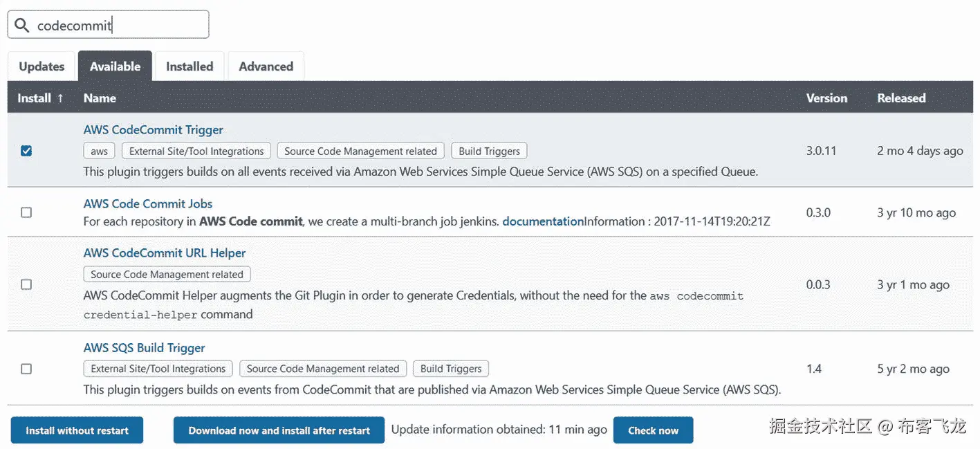Open the AWS SQS Build Trigger link
Screen dimensions: 980x449
[x=144, y=348]
